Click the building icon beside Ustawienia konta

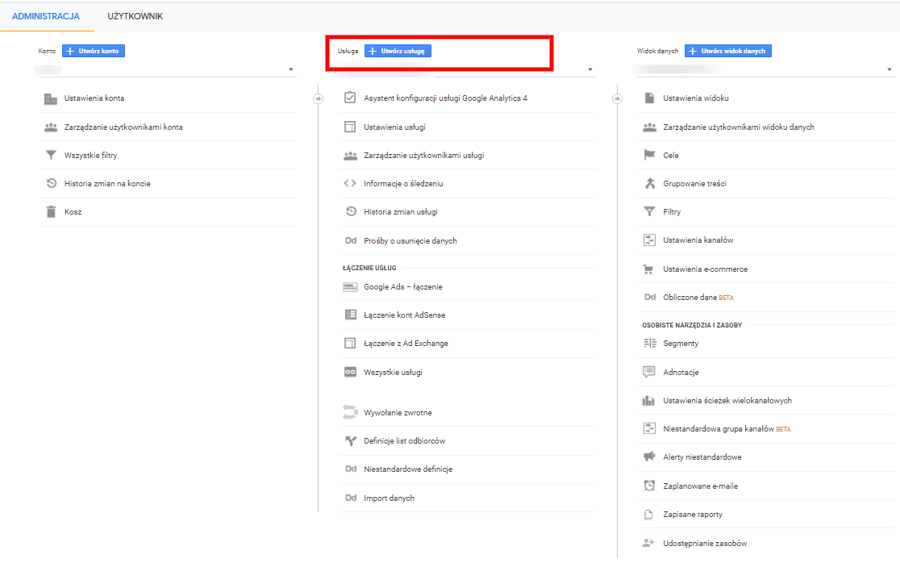pyautogui.click(x=51, y=98)
